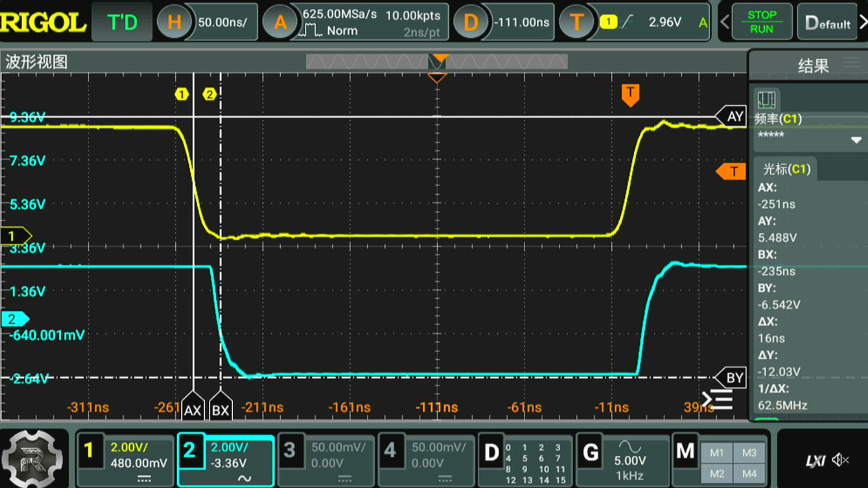Click the orange D delay icon
868x488 pixels.
tap(471, 22)
